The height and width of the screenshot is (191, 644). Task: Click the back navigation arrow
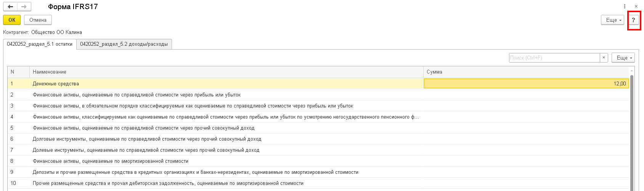pos(10,7)
